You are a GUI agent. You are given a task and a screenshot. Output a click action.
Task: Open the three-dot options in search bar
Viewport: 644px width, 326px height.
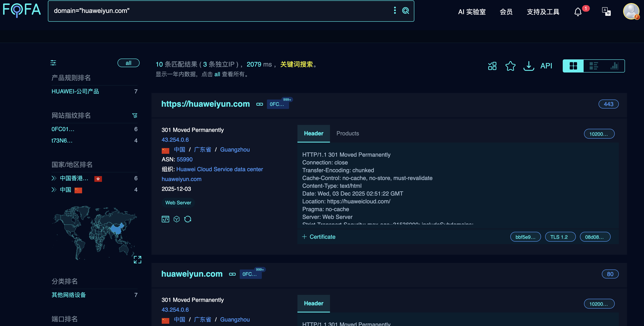tap(395, 10)
